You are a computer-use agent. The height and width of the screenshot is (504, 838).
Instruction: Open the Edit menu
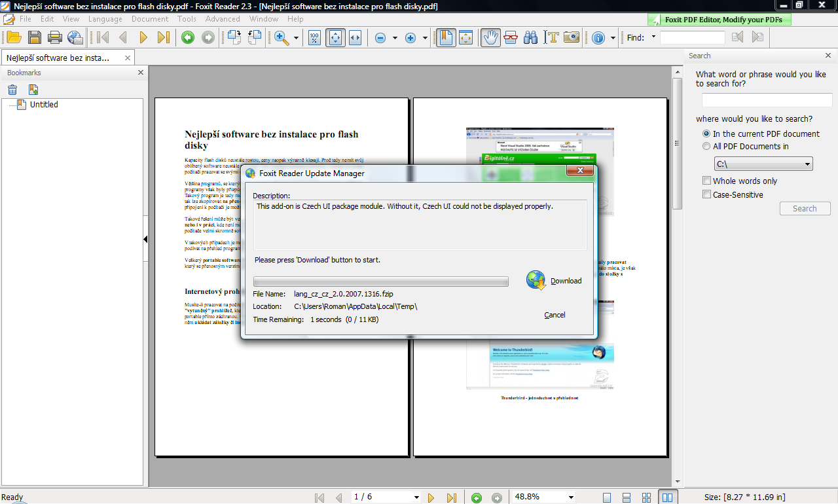[x=47, y=19]
